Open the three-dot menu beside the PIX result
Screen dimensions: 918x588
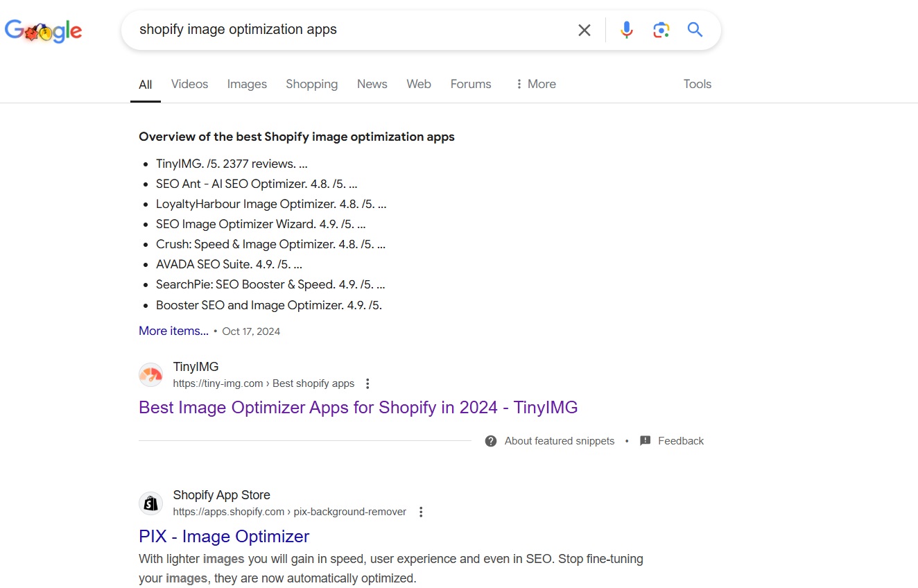click(421, 511)
